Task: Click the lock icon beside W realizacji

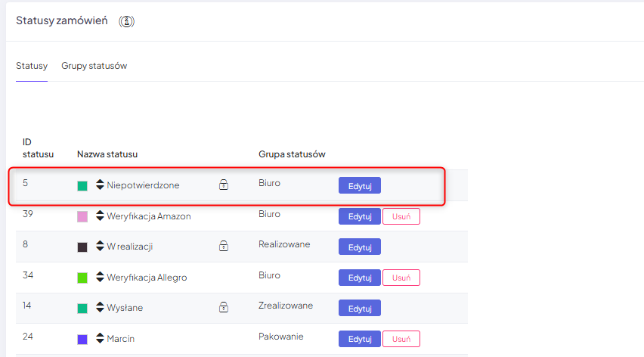Action: pyautogui.click(x=224, y=246)
